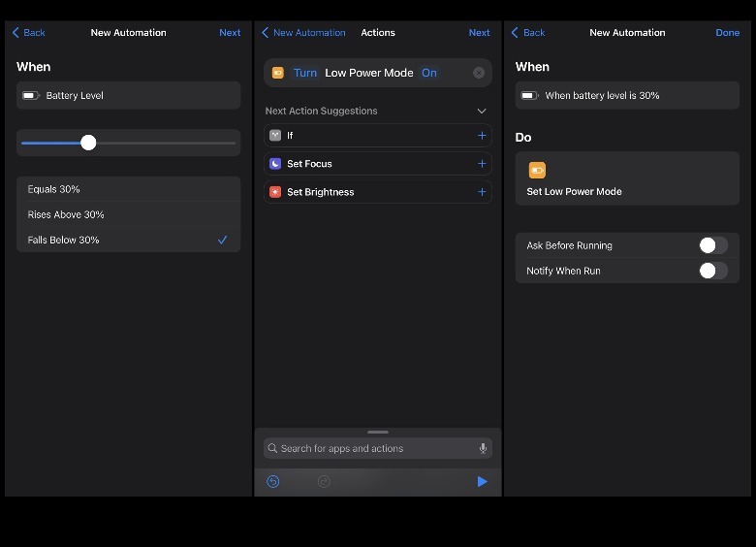Tap back chevron on Actions screen
756x547 pixels.
tap(265, 32)
